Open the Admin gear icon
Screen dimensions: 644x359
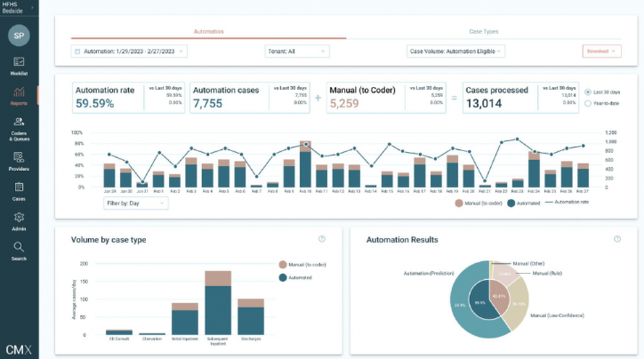[19, 217]
